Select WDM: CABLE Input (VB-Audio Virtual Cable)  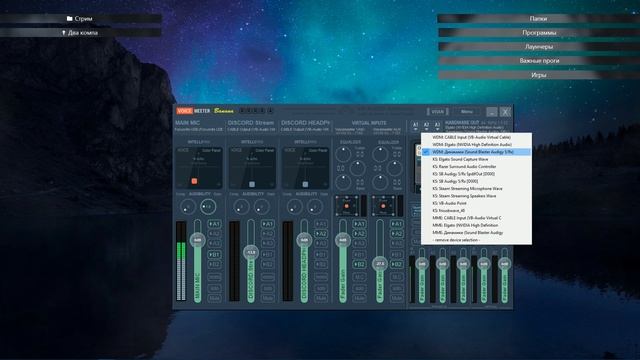point(476,137)
